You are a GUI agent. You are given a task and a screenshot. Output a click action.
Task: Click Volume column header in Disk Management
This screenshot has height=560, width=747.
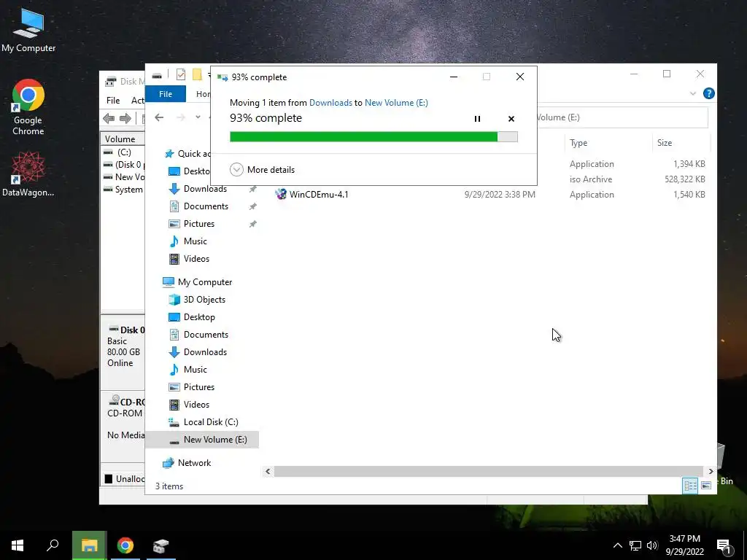coord(122,139)
